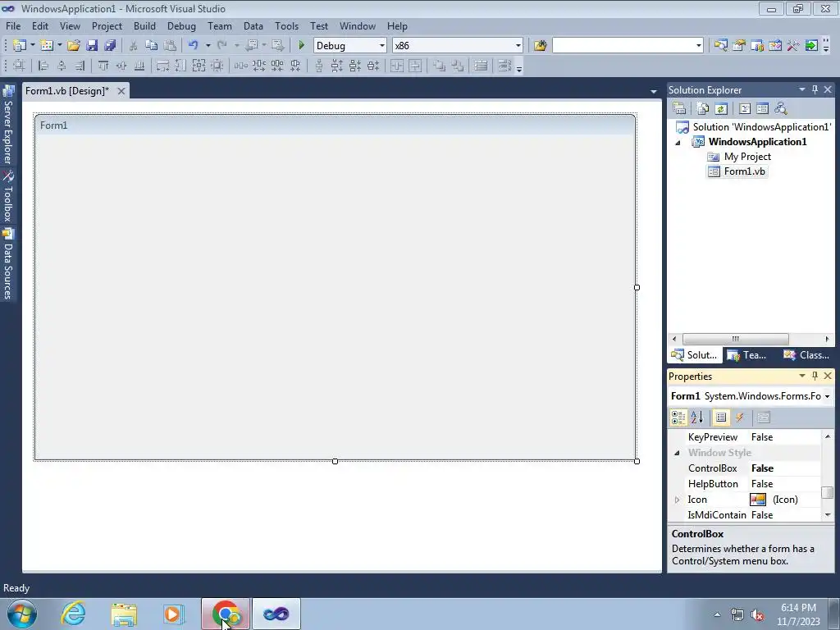Toggle Categorized view in Properties
Image resolution: width=840 pixels, height=630 pixels.
(x=678, y=418)
